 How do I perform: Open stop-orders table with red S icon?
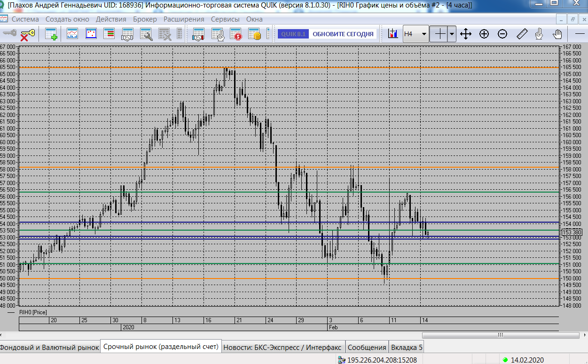pyautogui.click(x=235, y=34)
